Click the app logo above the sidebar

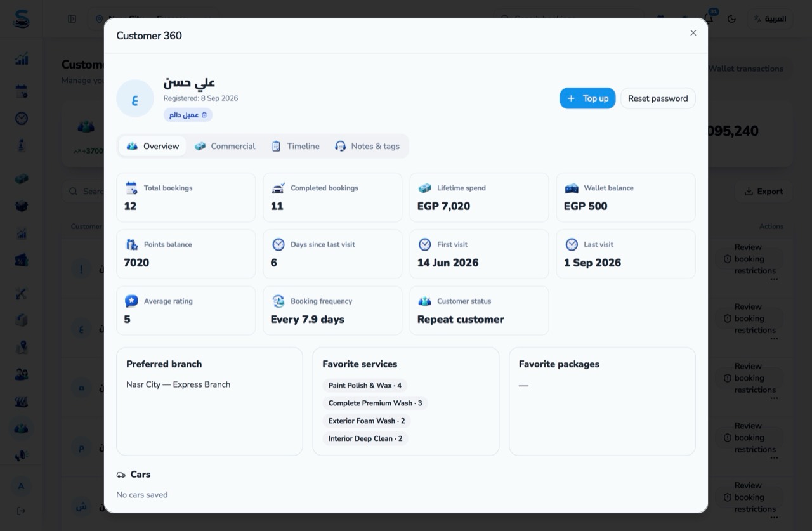click(21, 19)
